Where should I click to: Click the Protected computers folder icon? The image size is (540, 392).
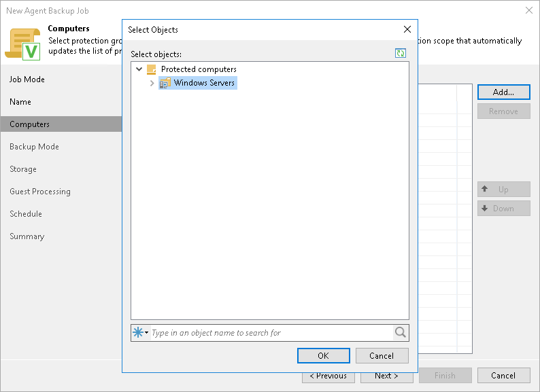[152, 69]
